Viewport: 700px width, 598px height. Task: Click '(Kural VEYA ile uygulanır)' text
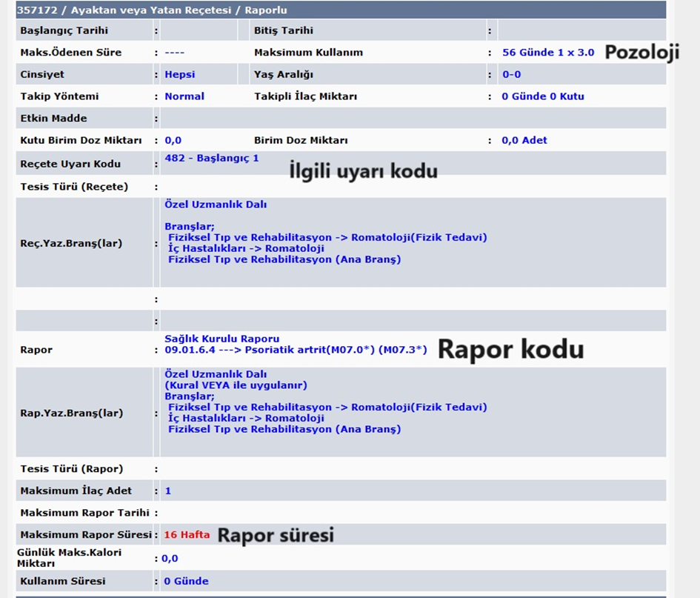[236, 385]
